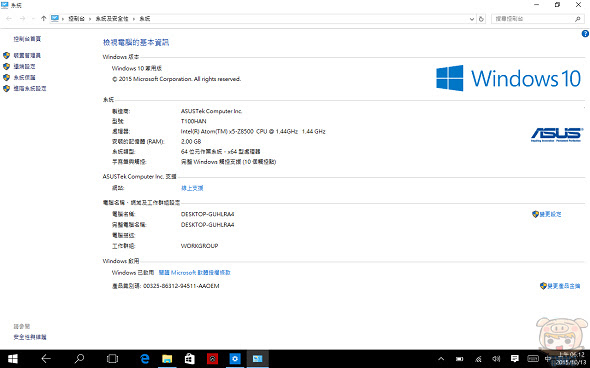Go to 控制台首頁 in sidebar
The image size is (590, 368).
coord(27,39)
